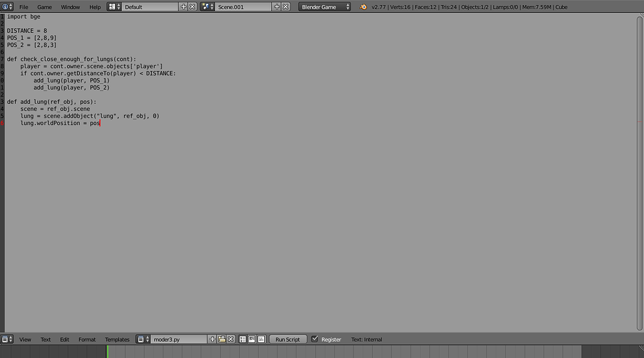Toggle the Register checkbox
The width and height of the screenshot is (644, 358).
coord(314,339)
